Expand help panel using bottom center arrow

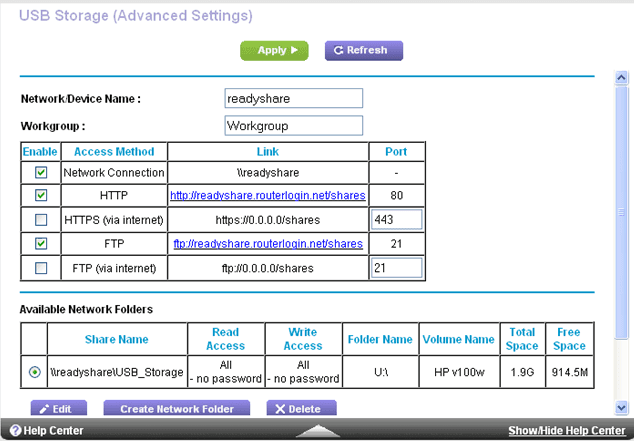pyautogui.click(x=316, y=431)
